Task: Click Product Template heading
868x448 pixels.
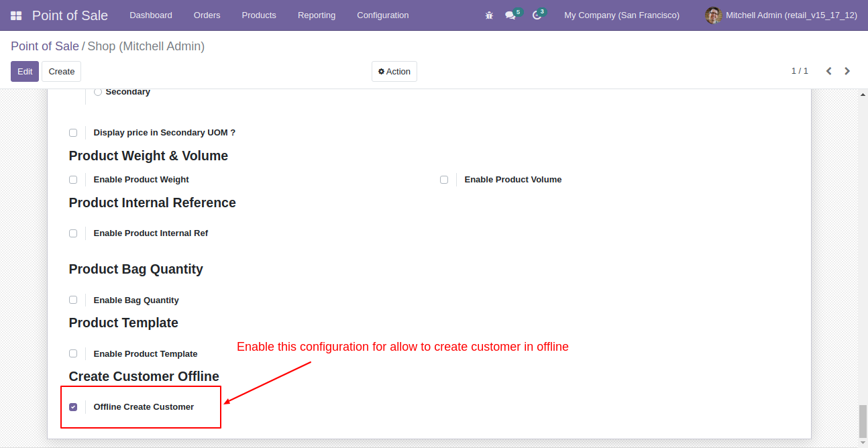Action: (123, 323)
